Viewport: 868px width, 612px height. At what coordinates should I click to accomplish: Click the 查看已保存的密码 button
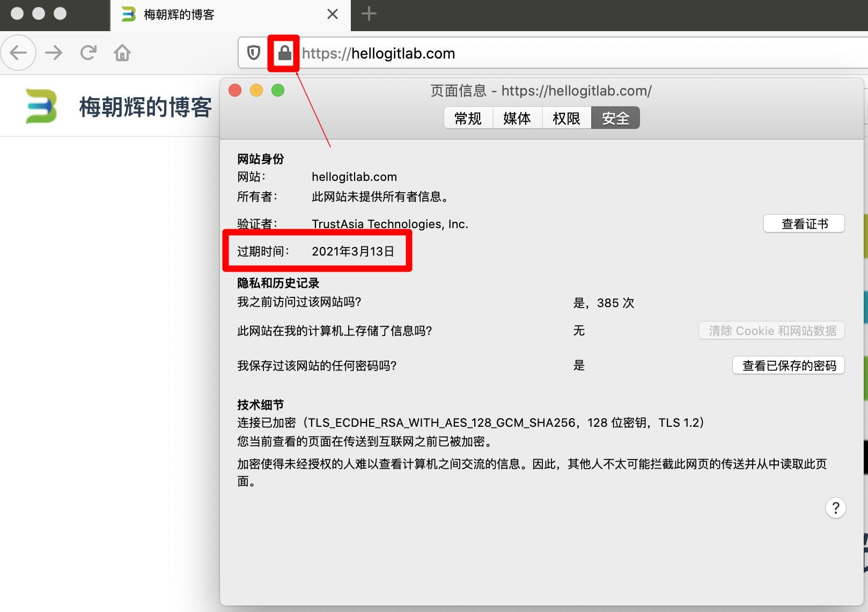pos(789,366)
